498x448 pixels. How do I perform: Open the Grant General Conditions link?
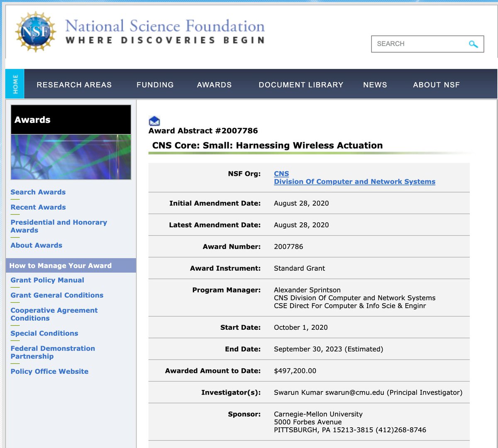tap(57, 295)
